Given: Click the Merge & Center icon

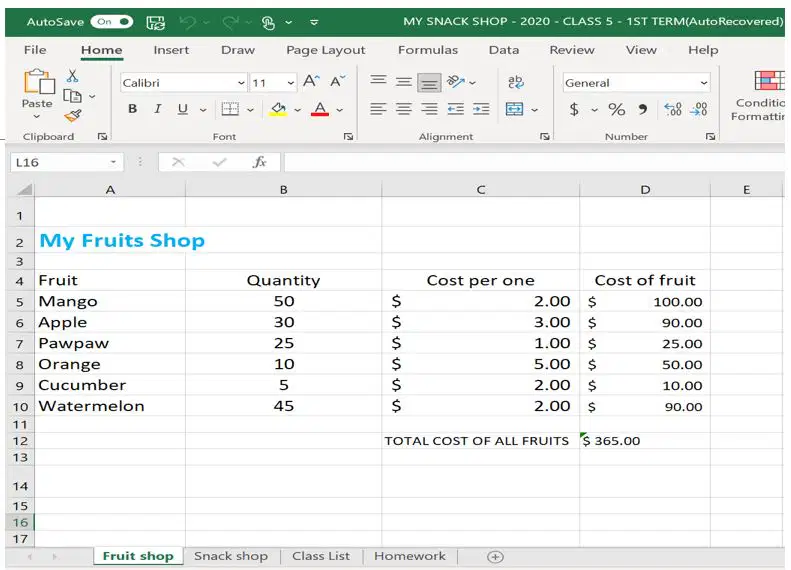Looking at the screenshot, I should (515, 109).
